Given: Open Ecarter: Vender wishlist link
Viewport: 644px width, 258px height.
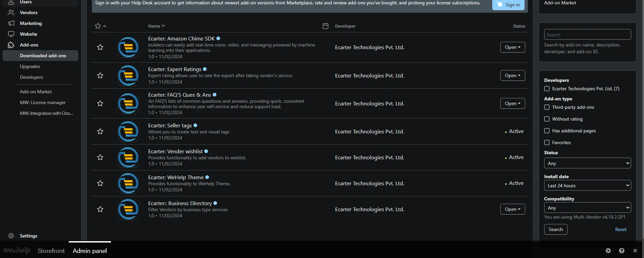Looking at the screenshot, I should (x=175, y=151).
